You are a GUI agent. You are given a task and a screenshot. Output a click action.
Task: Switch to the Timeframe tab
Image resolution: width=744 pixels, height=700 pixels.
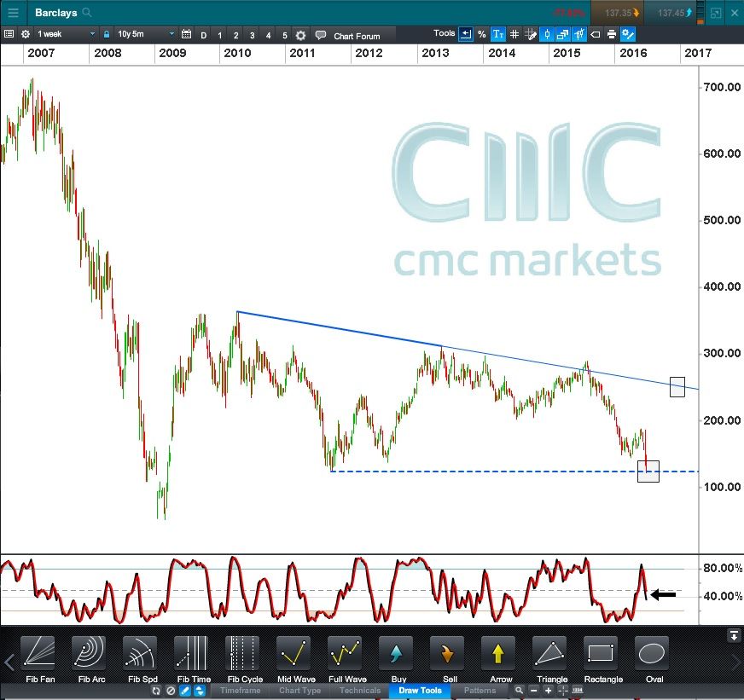(240, 691)
